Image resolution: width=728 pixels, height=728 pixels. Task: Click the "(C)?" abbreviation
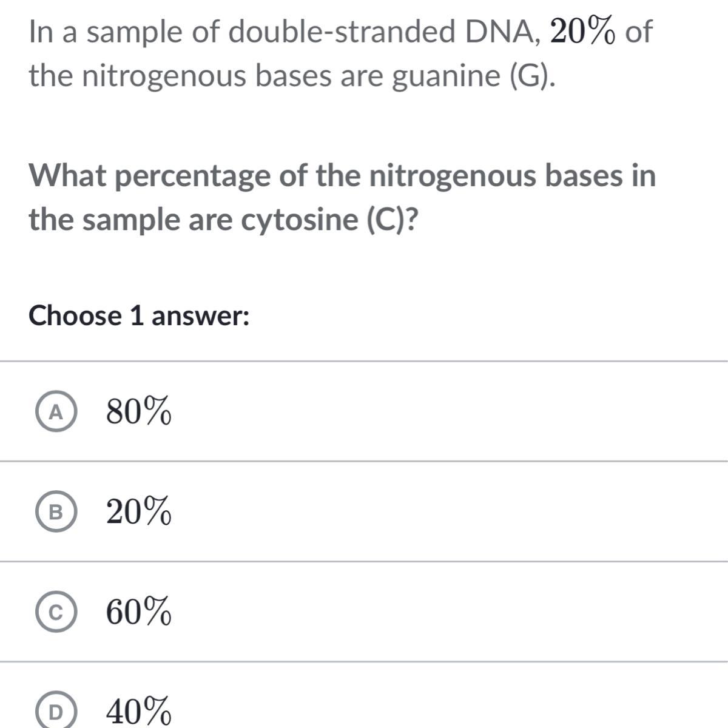pos(394,220)
